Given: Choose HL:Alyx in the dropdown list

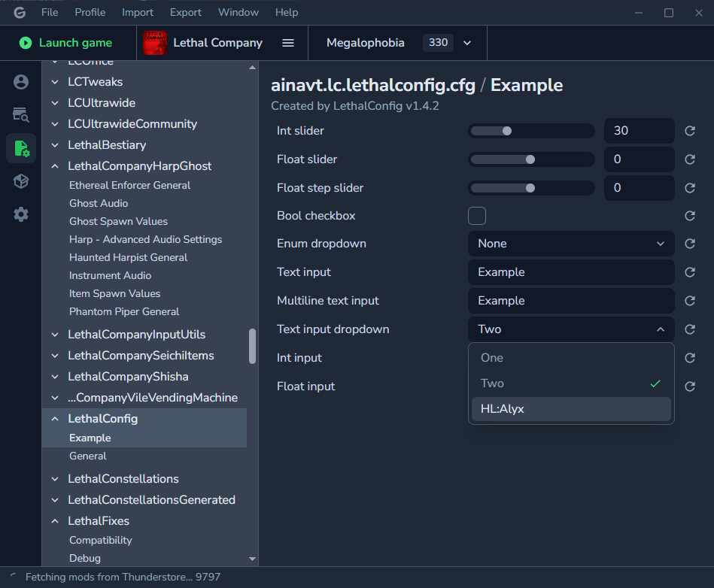Looking at the screenshot, I should click(571, 409).
